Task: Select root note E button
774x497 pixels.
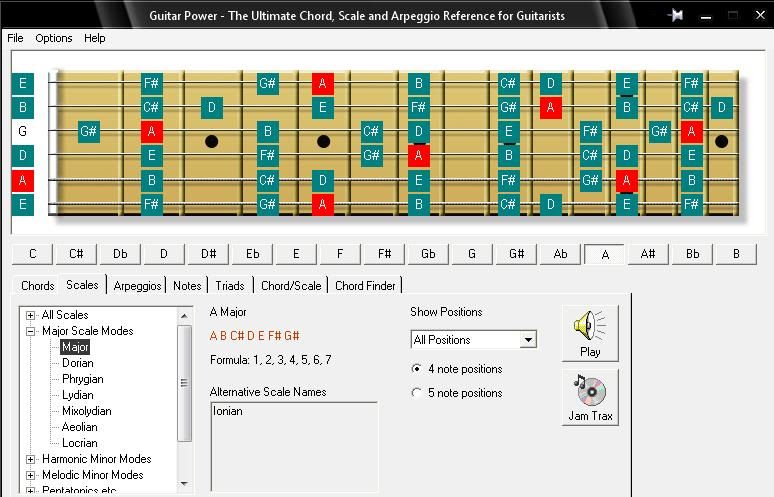Action: point(296,254)
